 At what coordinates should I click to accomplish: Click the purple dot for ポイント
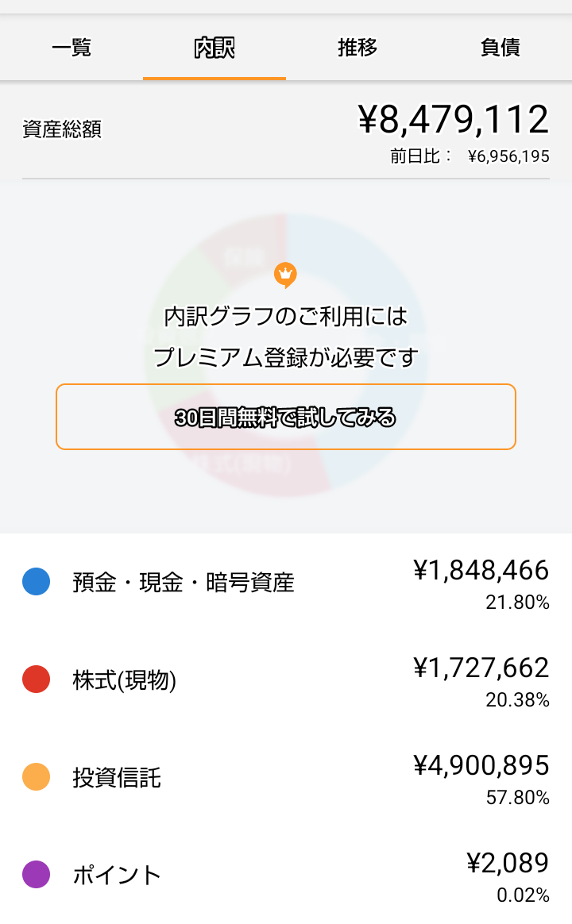[x=36, y=875]
